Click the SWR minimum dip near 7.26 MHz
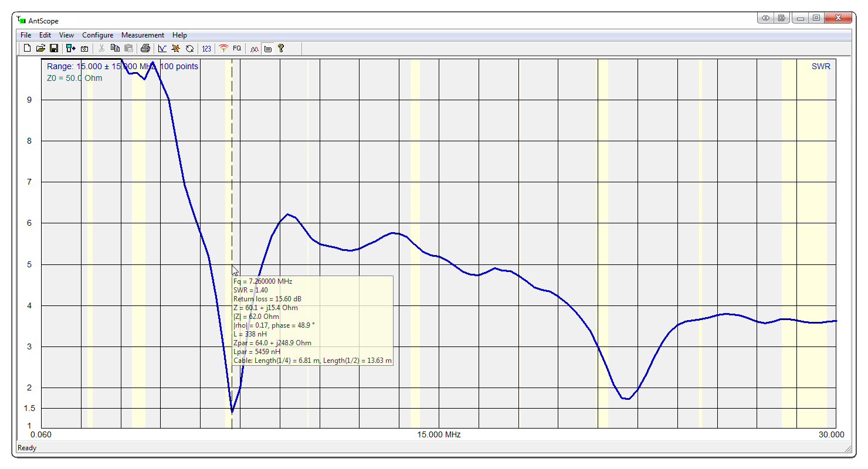 232,412
